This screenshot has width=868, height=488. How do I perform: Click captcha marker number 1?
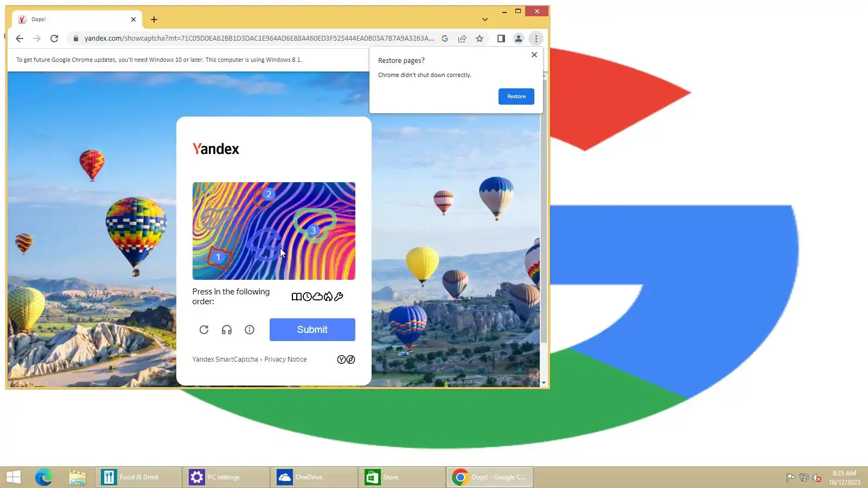point(218,257)
